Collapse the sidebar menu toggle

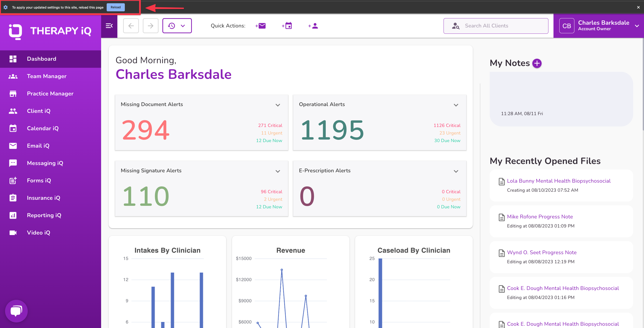pos(109,26)
